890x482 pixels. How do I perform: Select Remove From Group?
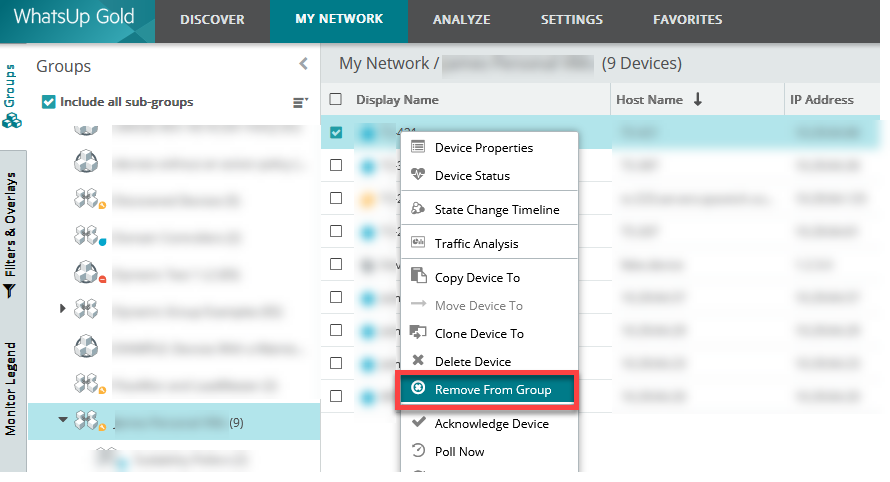pos(487,390)
